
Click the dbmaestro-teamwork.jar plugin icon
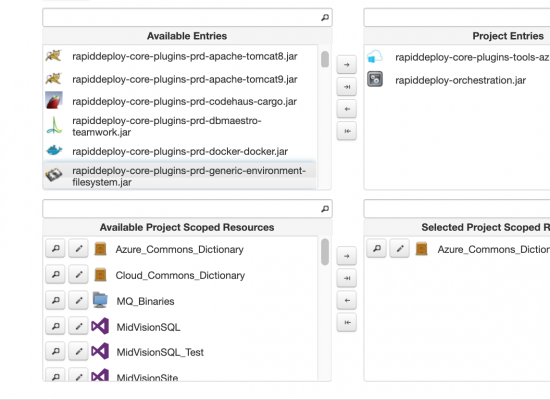coord(54,126)
